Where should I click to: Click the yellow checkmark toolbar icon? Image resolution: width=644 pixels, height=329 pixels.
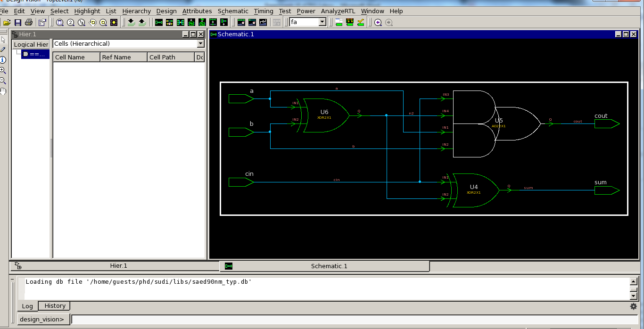(361, 22)
